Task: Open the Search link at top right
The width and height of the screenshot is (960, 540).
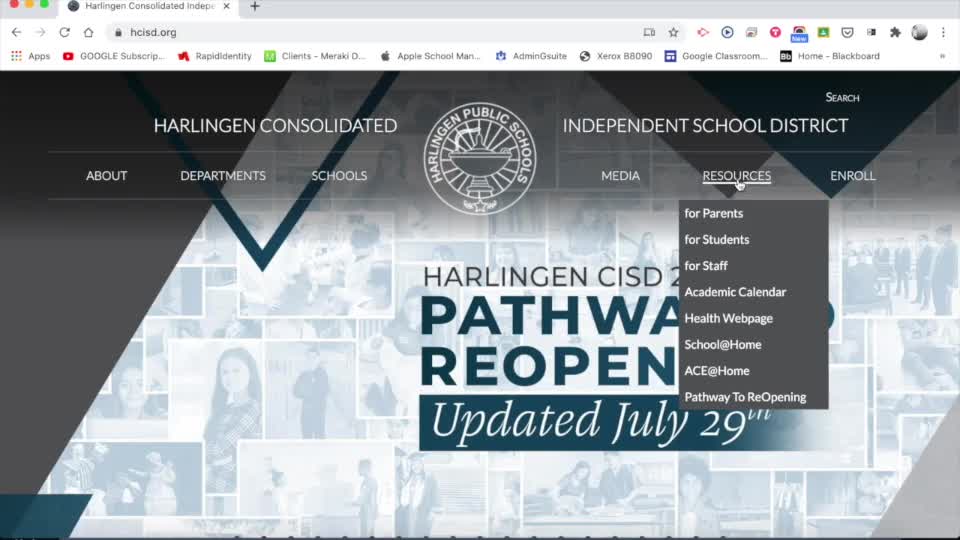Action: tap(842, 97)
